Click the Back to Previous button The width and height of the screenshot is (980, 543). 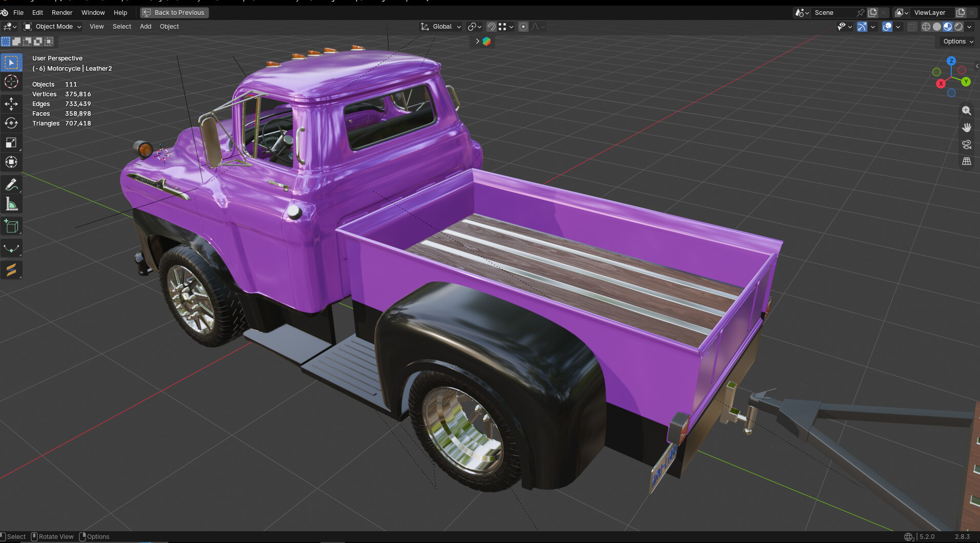pyautogui.click(x=174, y=13)
